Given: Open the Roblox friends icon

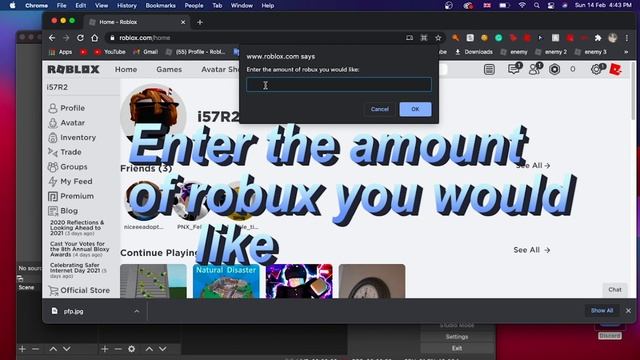Looking at the screenshot, I should [x=534, y=69].
